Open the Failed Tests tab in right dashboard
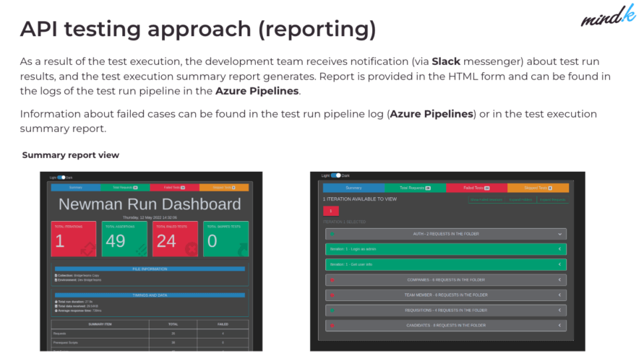Viewport: 644px width, 361px height. (476, 188)
